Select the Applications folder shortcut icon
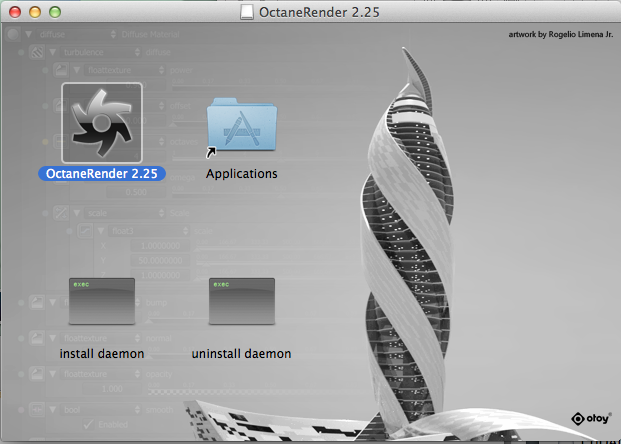Screen dimensions: 621x444 point(242,126)
